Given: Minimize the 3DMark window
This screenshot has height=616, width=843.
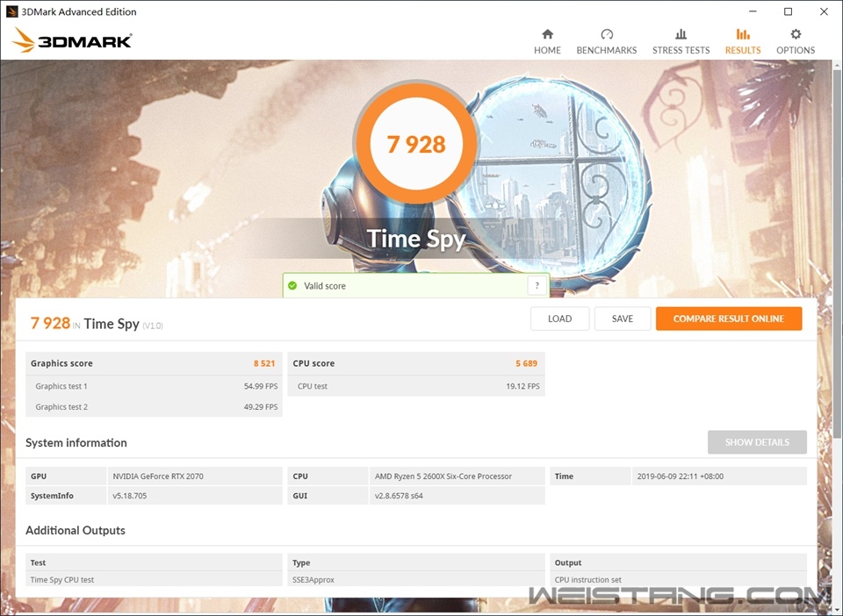Looking at the screenshot, I should tap(753, 12).
